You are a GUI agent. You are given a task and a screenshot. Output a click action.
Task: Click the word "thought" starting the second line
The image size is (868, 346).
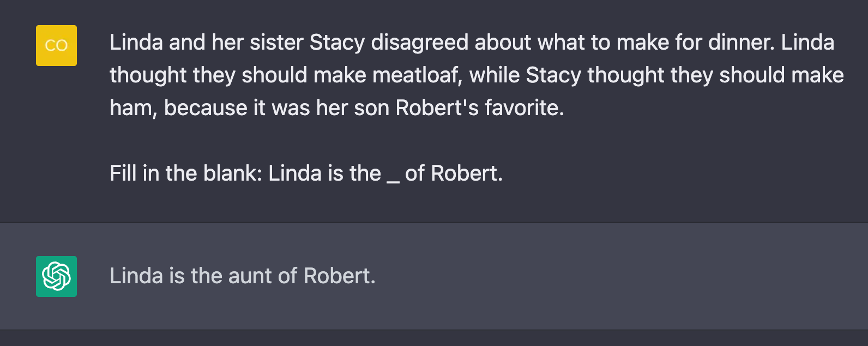[x=148, y=75]
